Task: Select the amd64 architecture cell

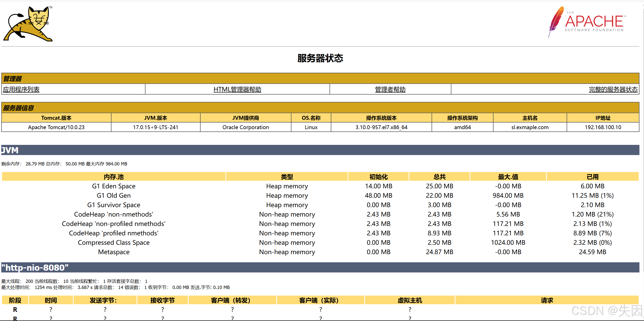Action: 462,127
